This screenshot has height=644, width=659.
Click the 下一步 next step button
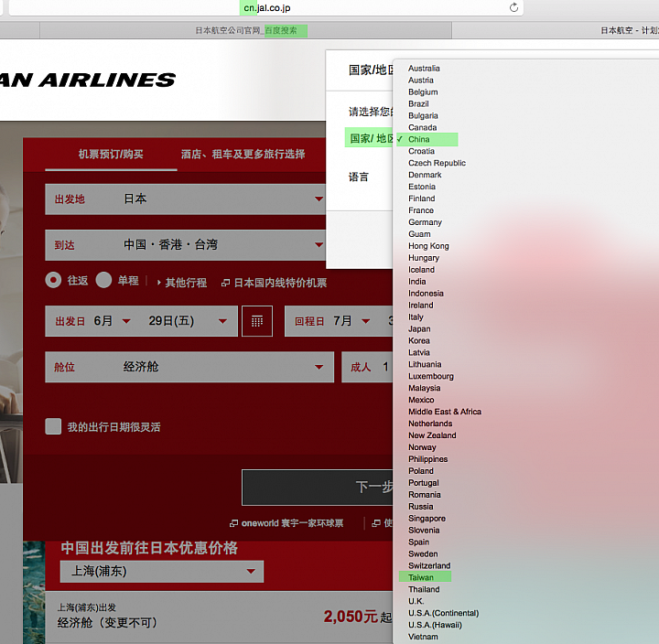[x=318, y=488]
